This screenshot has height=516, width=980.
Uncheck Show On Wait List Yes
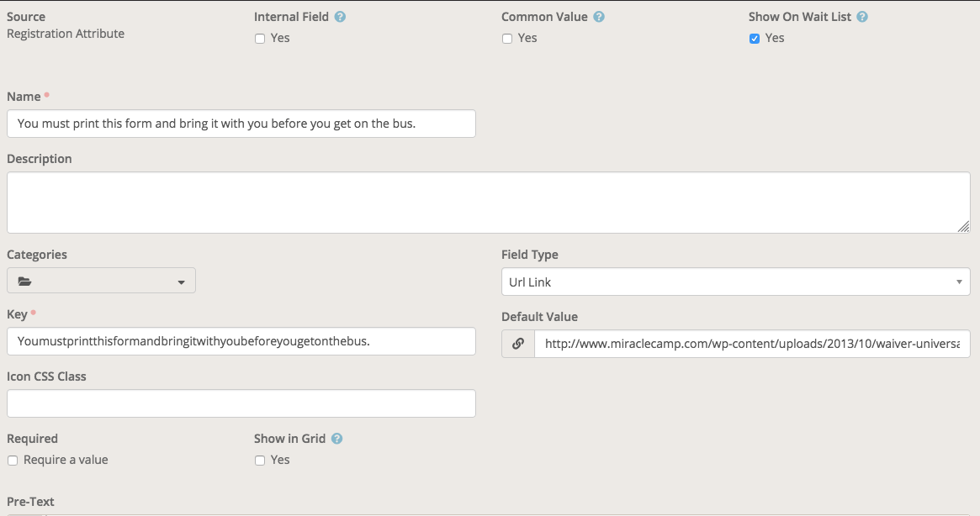(754, 38)
